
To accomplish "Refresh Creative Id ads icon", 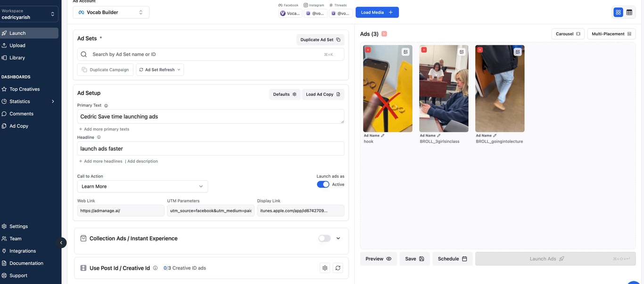I will (338, 268).
